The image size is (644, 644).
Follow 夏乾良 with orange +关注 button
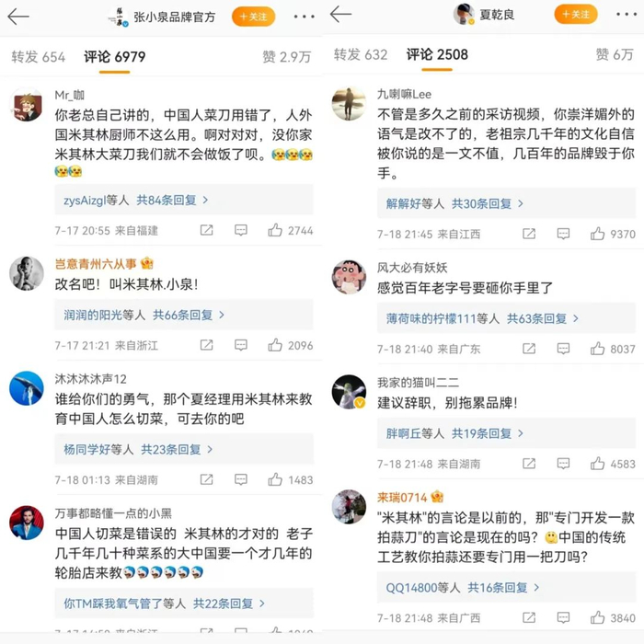(x=575, y=15)
